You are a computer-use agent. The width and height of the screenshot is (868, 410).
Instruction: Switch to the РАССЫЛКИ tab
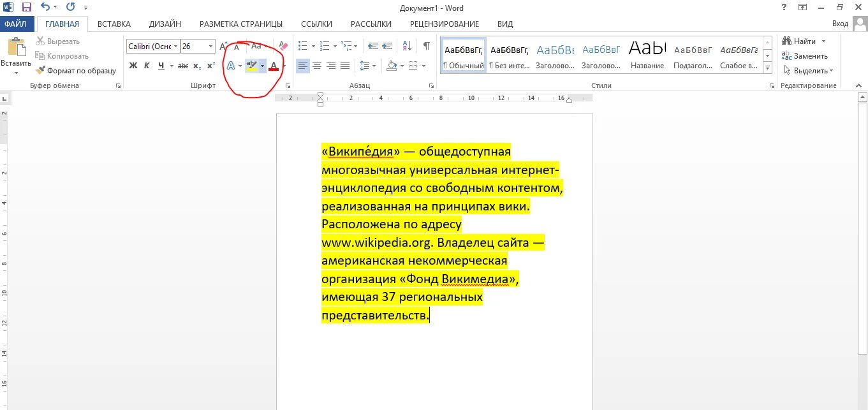coord(371,24)
